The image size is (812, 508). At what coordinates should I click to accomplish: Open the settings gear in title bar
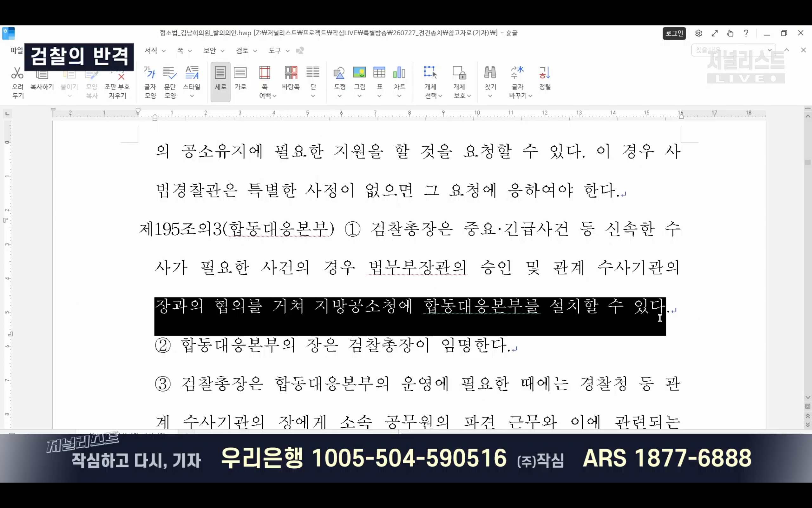click(698, 33)
